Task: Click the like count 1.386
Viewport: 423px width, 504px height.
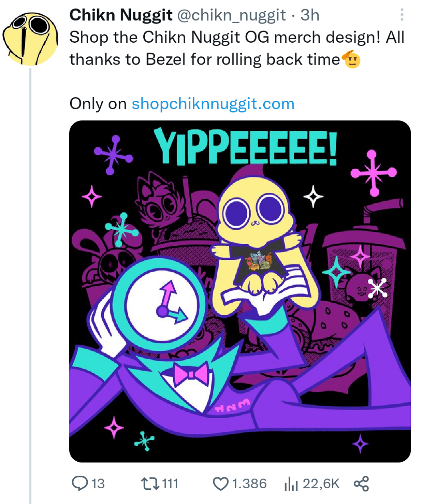Action: pos(249,484)
